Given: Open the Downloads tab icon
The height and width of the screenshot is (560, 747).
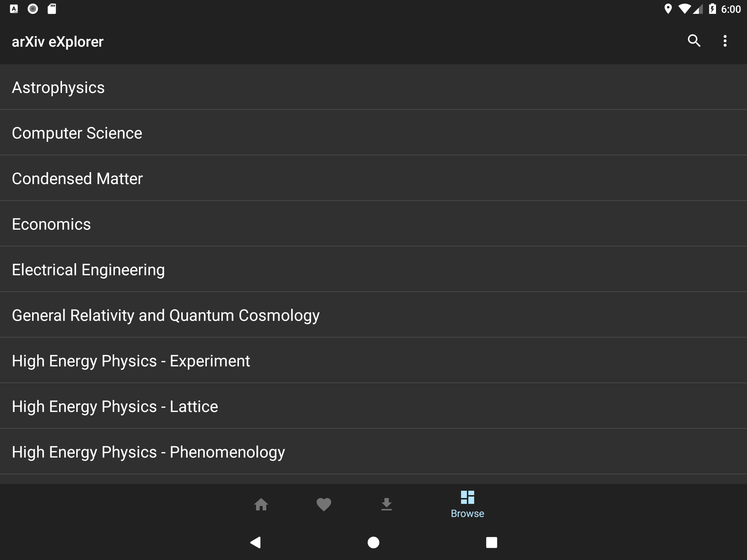Looking at the screenshot, I should pyautogui.click(x=387, y=505).
